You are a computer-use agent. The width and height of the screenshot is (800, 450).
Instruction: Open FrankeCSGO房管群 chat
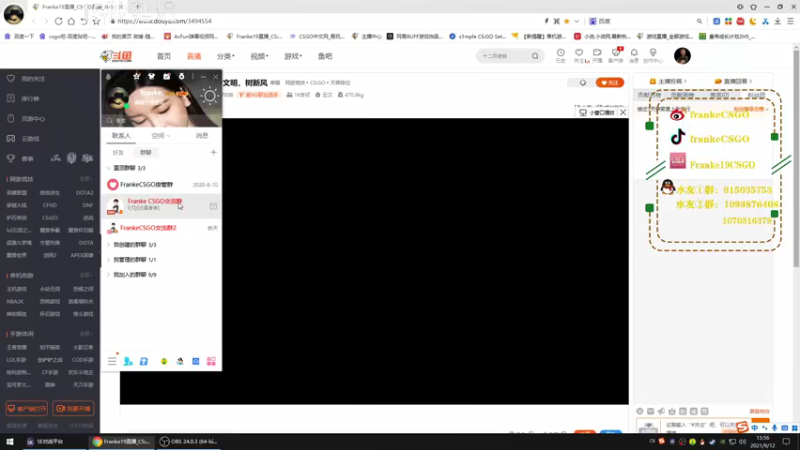click(x=162, y=185)
